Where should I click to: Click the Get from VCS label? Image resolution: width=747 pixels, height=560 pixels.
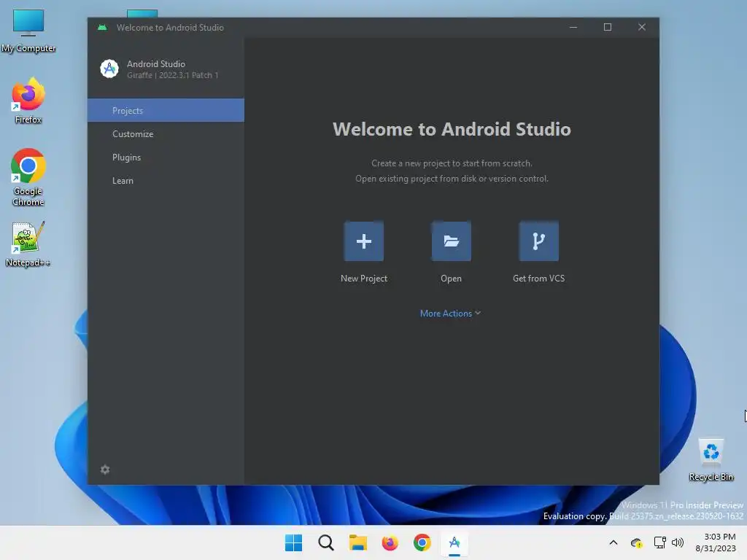coord(538,279)
